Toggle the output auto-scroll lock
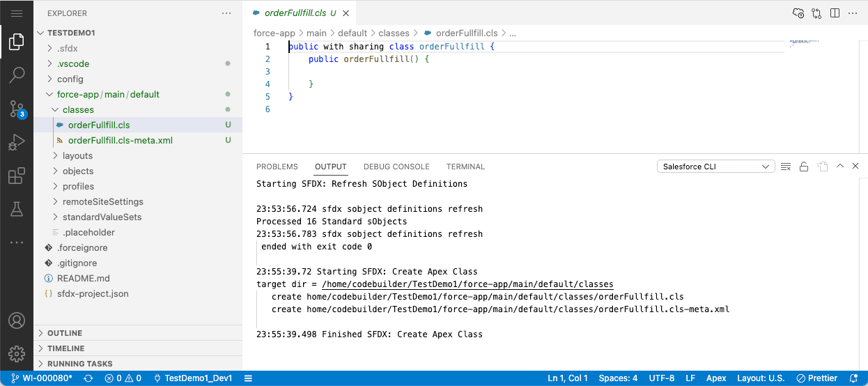868x386 pixels. tap(803, 167)
